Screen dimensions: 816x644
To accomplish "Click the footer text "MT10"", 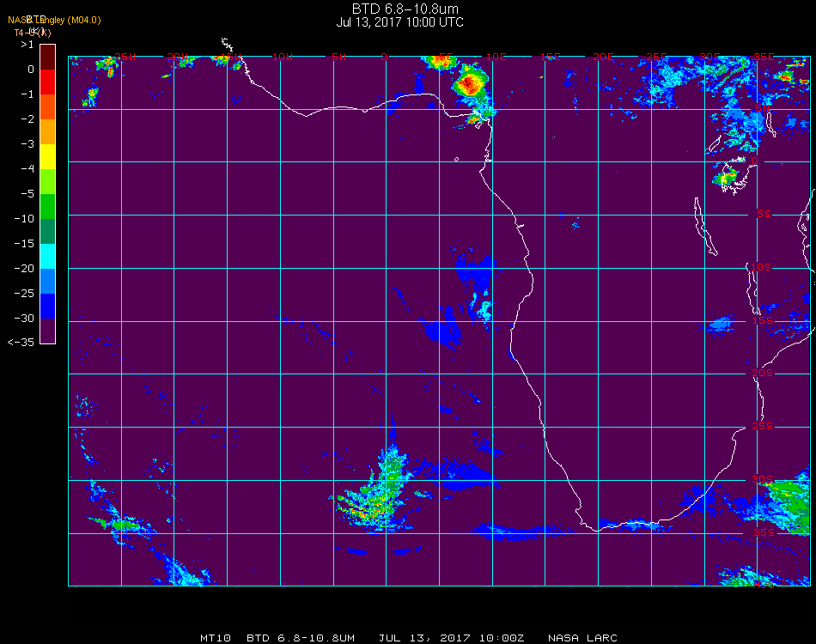I will pos(216,638).
